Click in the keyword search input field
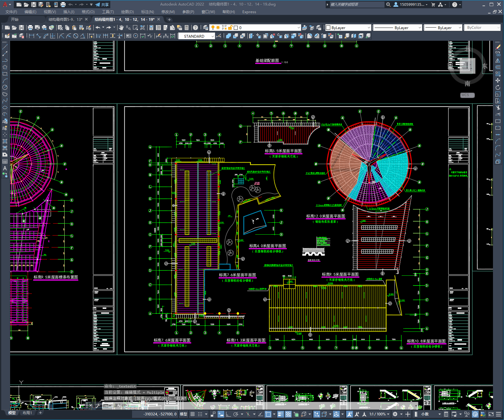Image resolution: width=504 pixels, height=420 pixels. (357, 5)
